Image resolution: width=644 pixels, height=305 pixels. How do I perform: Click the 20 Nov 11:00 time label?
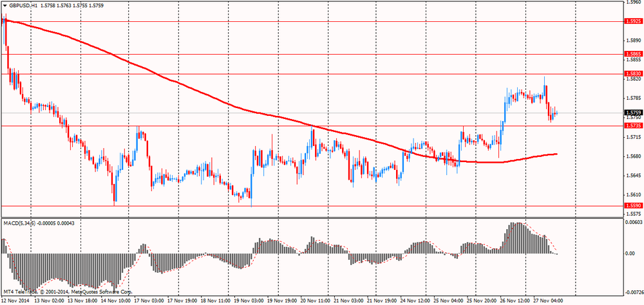point(317,300)
